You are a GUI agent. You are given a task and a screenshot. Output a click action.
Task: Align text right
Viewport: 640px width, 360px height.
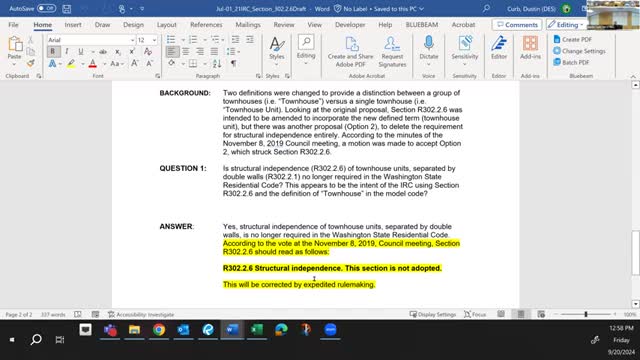(200, 51)
